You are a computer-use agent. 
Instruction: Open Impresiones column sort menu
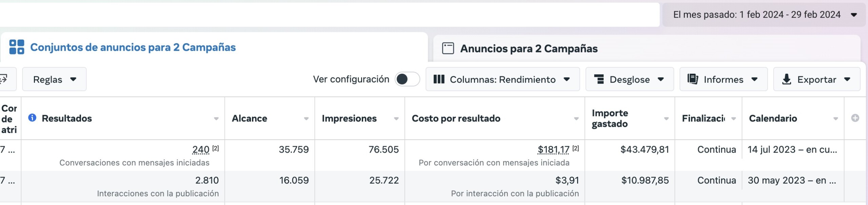click(396, 119)
